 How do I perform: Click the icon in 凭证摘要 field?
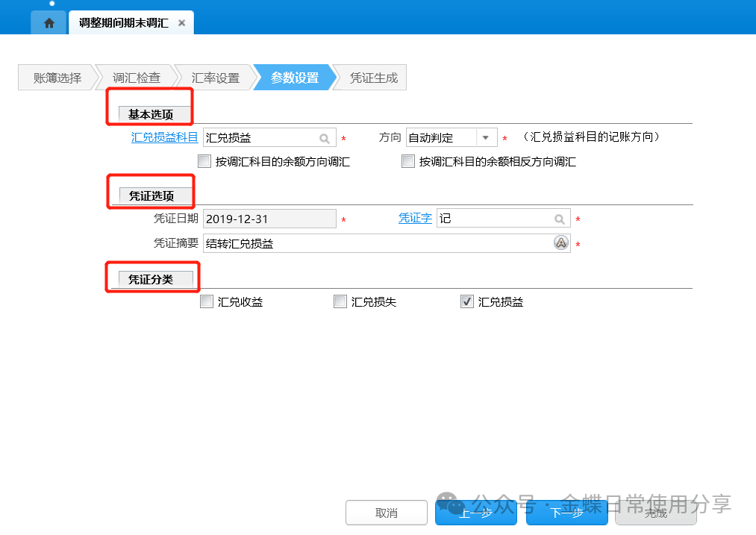[x=560, y=243]
